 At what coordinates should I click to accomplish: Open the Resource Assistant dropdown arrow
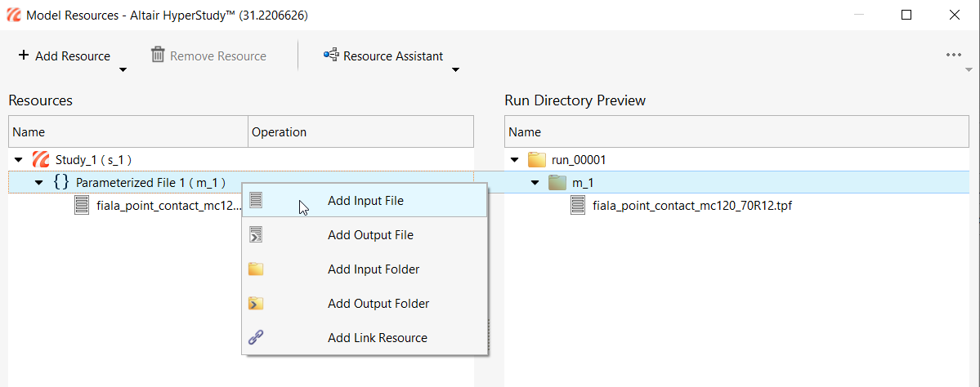455,69
